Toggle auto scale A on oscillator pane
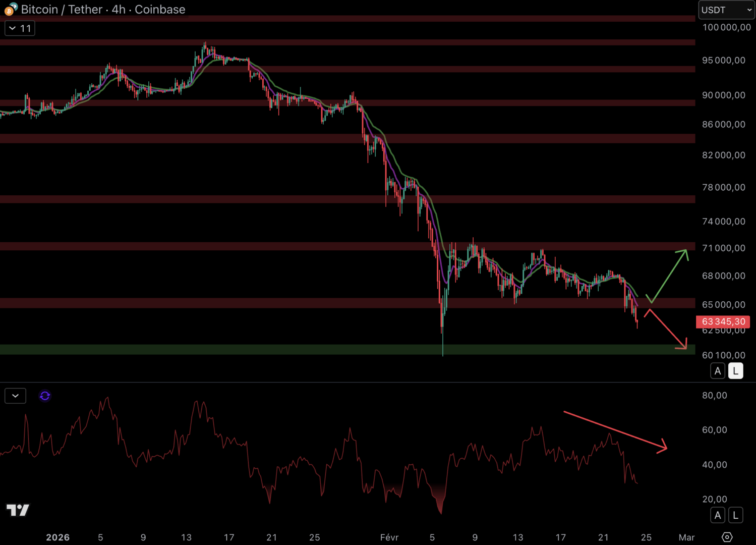This screenshot has width=756, height=545. 718,515
